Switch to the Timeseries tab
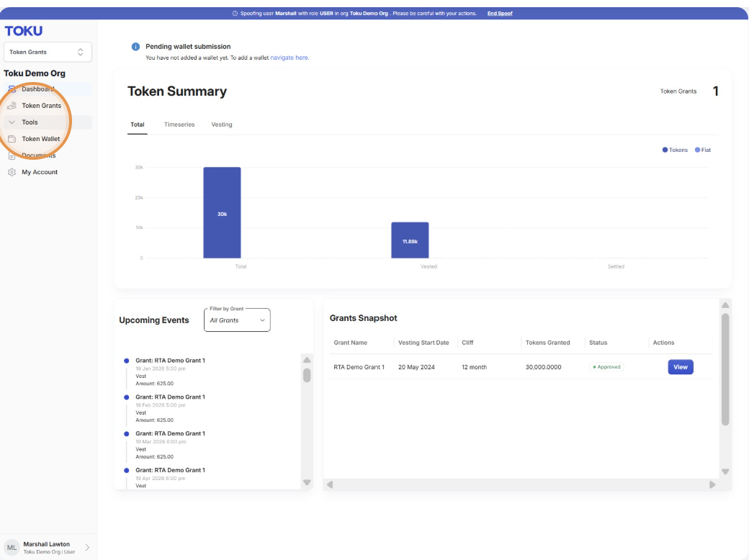The height and width of the screenshot is (560, 749). (x=179, y=125)
